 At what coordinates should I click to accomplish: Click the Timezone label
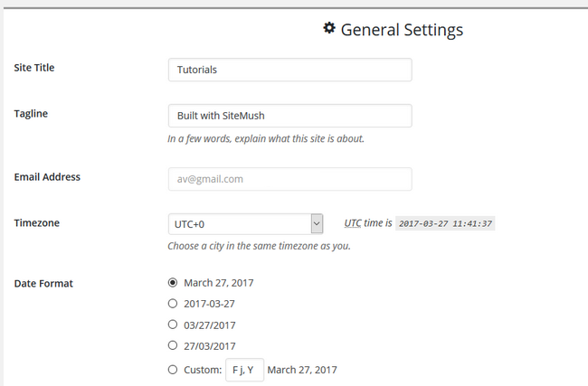point(37,223)
